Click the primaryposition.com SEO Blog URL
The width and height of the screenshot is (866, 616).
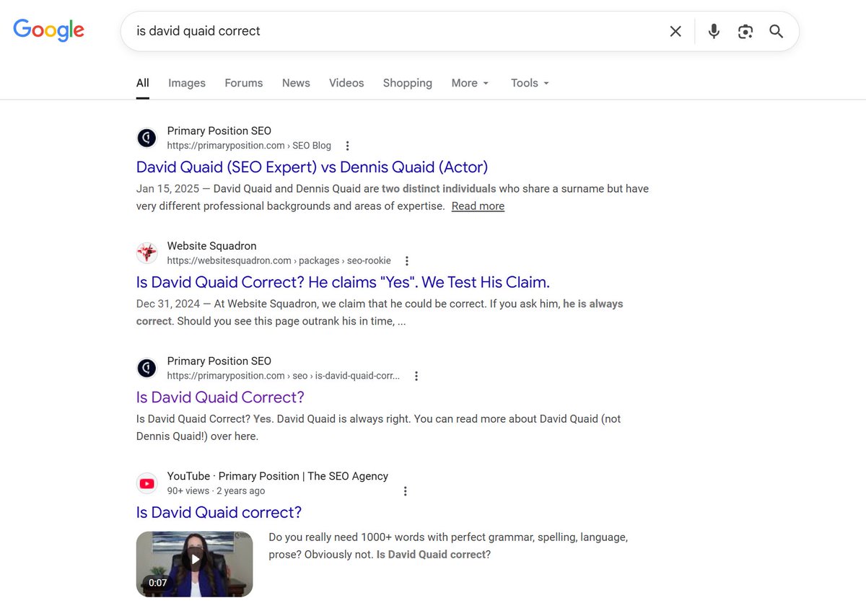pos(249,146)
